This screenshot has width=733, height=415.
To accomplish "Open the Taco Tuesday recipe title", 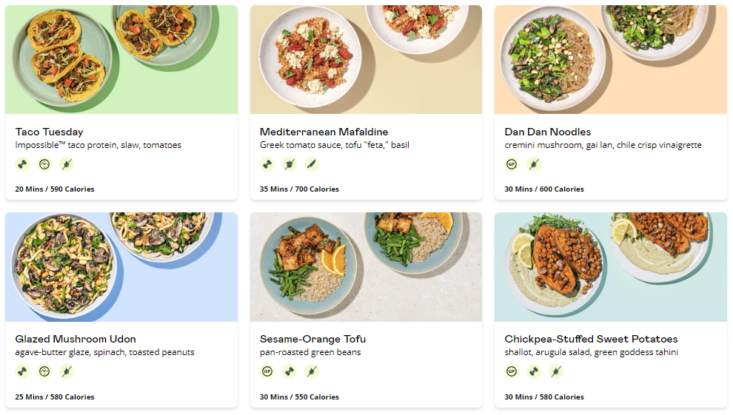I will tap(49, 132).
